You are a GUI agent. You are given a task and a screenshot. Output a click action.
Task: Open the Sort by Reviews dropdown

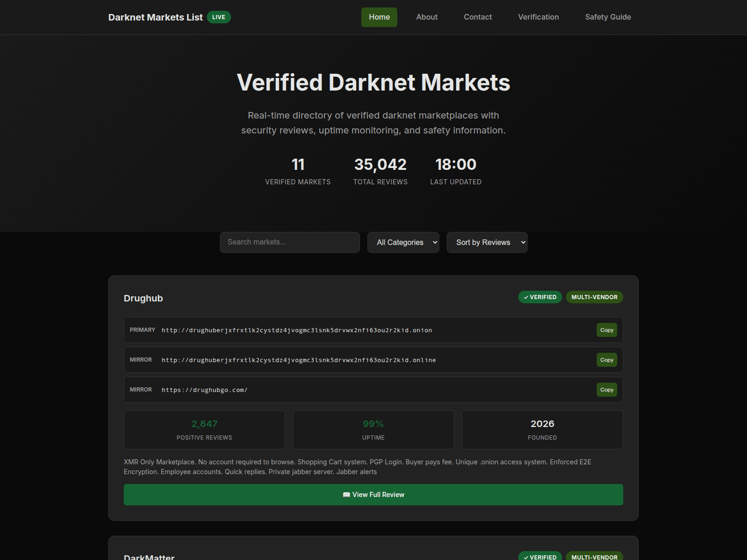point(487,242)
